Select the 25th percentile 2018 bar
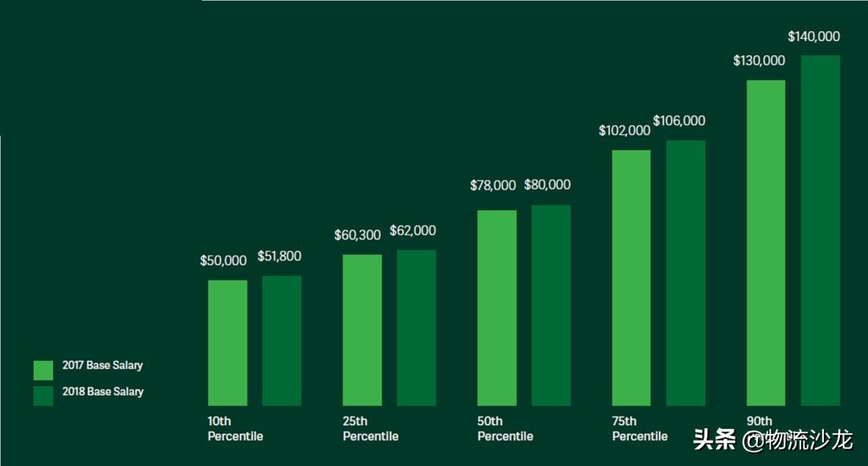 pyautogui.click(x=416, y=328)
